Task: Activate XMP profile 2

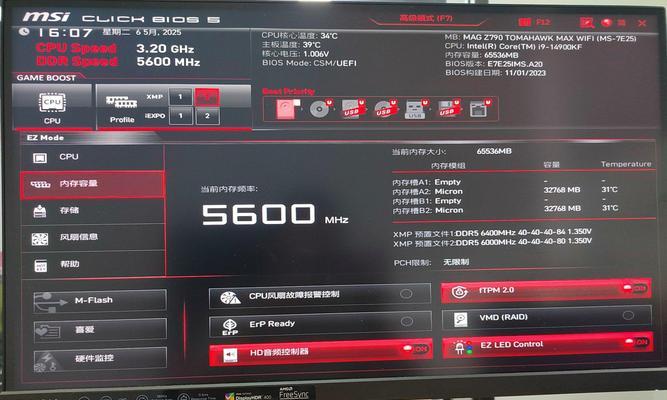Action: 207,97
